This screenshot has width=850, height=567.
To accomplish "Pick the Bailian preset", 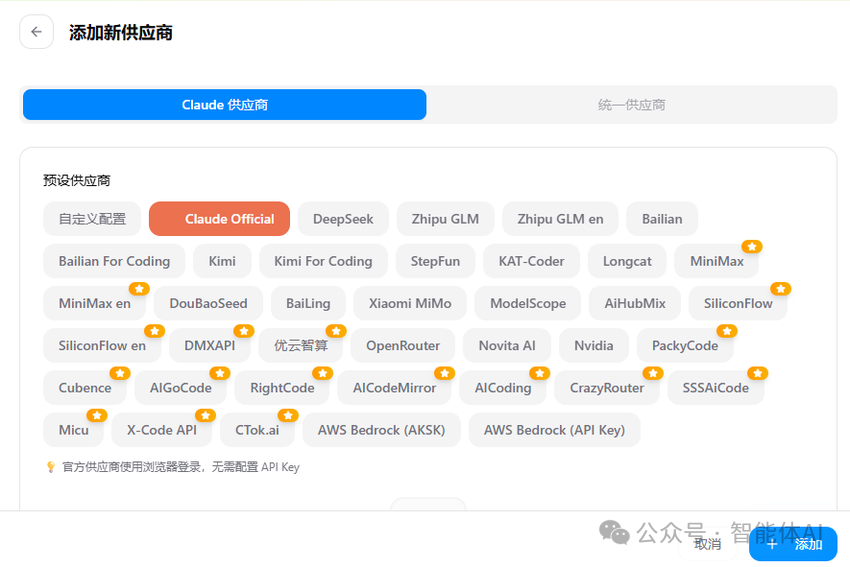I will 662,219.
